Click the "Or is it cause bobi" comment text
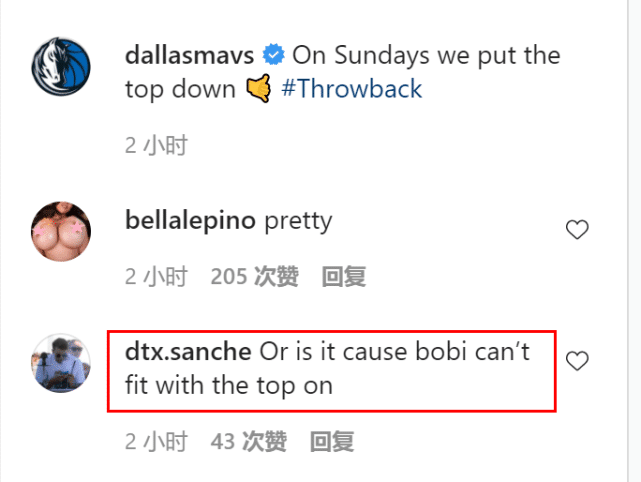Screen dimensions: 641x482 pyautogui.click(x=390, y=352)
